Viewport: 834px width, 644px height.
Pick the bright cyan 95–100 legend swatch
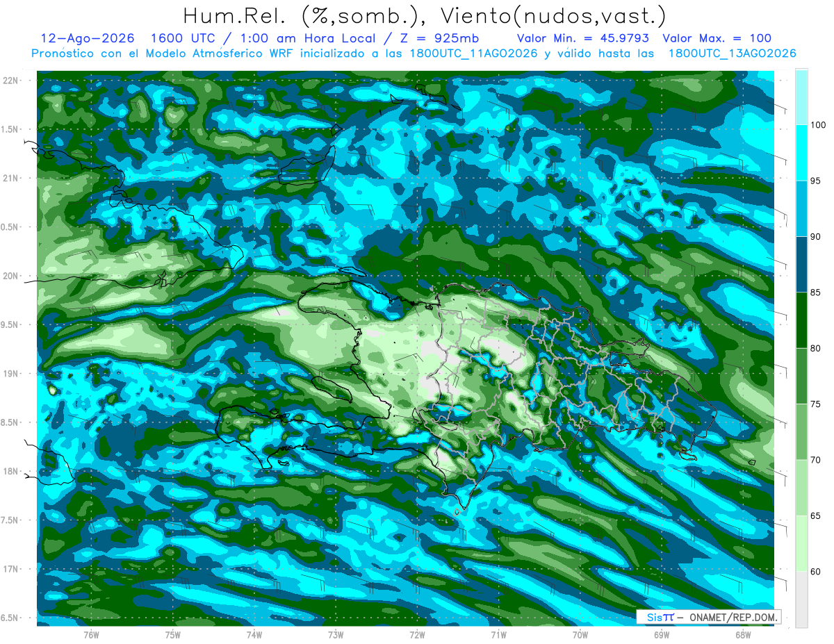pyautogui.click(x=801, y=153)
